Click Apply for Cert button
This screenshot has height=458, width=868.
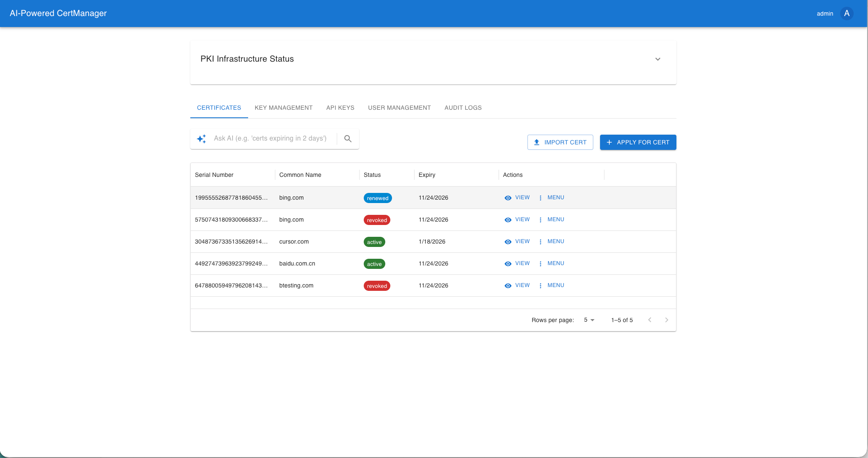pyautogui.click(x=638, y=142)
